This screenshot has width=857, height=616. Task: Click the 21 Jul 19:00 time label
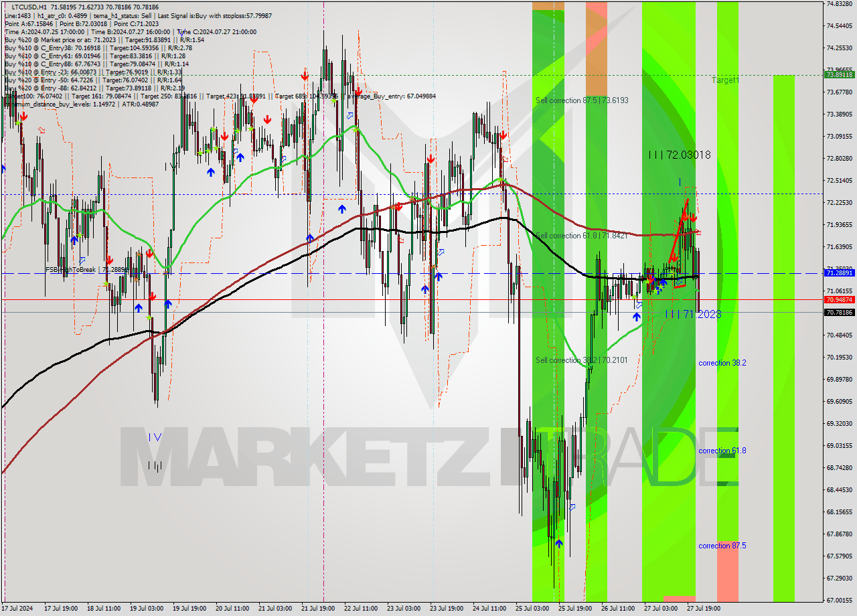pos(318,609)
